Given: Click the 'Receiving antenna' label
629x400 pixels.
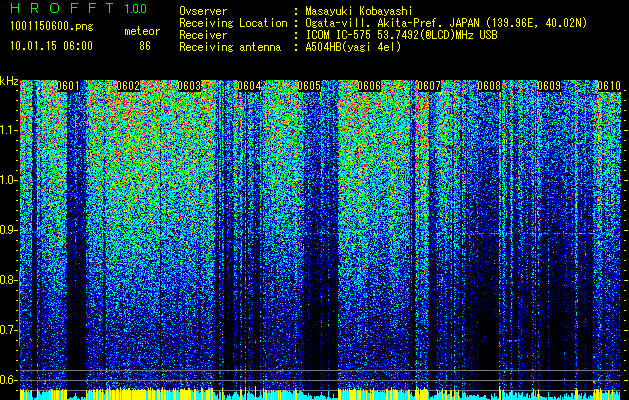Looking at the screenshot, I should coord(230,47).
